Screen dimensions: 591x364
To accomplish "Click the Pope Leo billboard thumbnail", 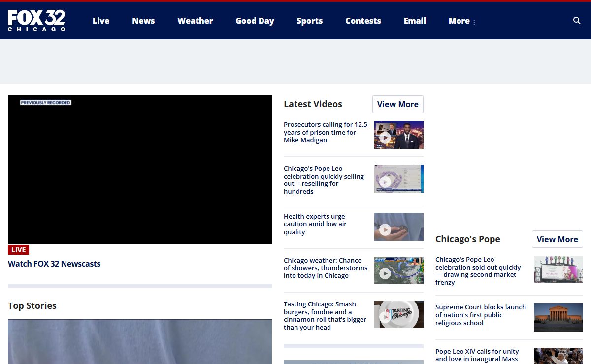I will (558, 270).
